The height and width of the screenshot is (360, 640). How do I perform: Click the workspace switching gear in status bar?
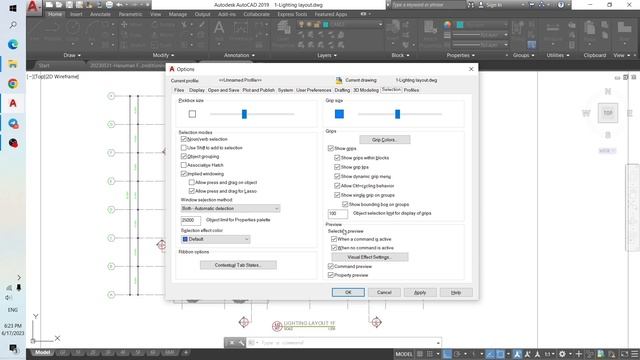[562, 354]
